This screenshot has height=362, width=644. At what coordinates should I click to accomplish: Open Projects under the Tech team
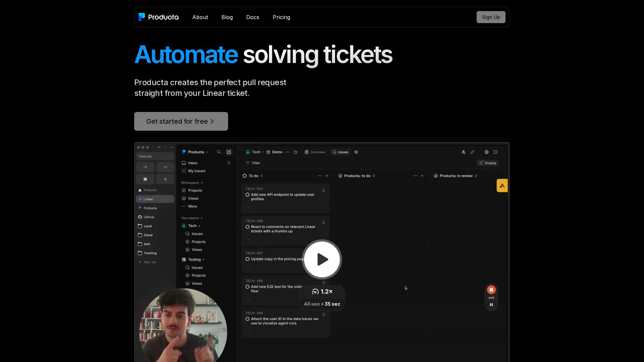tap(196, 242)
